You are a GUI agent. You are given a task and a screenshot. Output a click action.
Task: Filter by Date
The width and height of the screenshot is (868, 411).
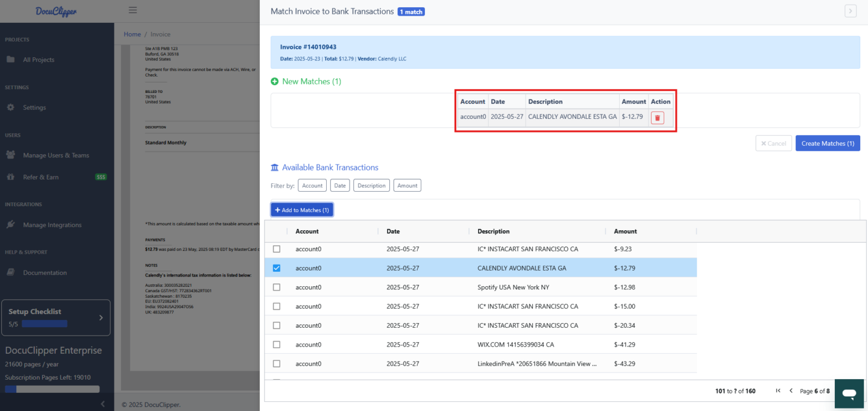pyautogui.click(x=340, y=186)
